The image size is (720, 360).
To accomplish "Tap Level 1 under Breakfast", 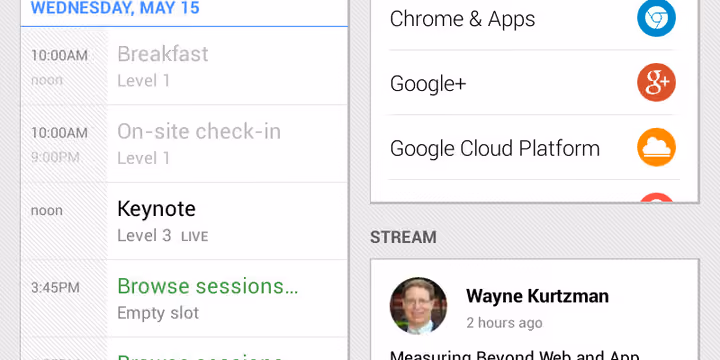I will [143, 81].
